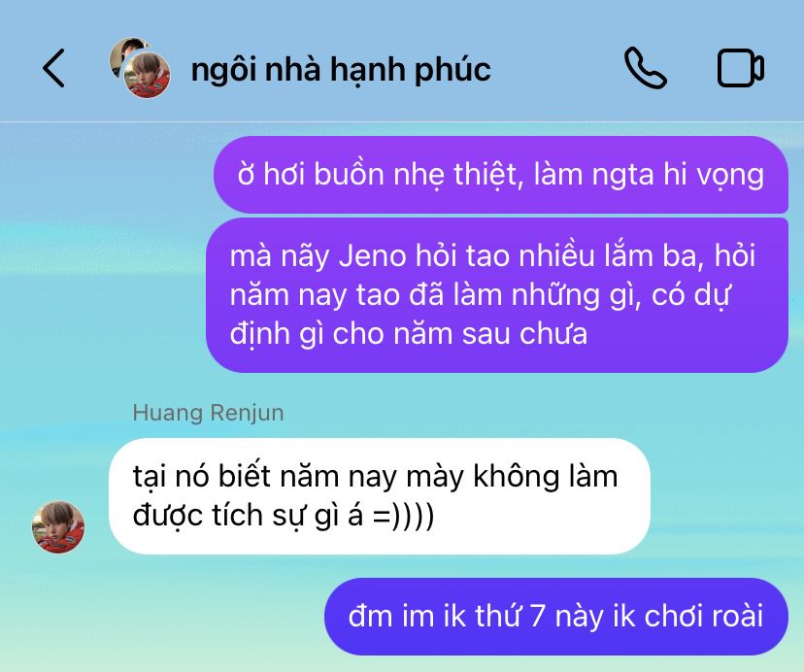Select the message 'ờ hơi buồn nhẹ thiệt'

click(501, 175)
